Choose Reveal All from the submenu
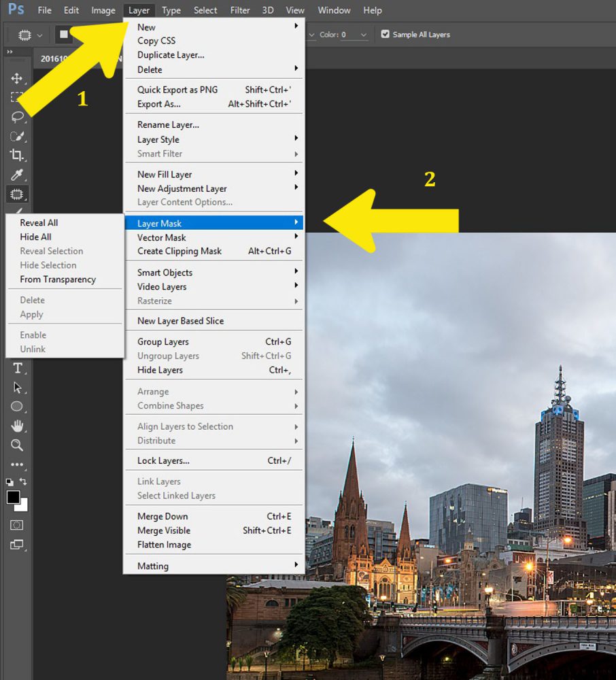Image resolution: width=616 pixels, height=680 pixels. coord(39,222)
